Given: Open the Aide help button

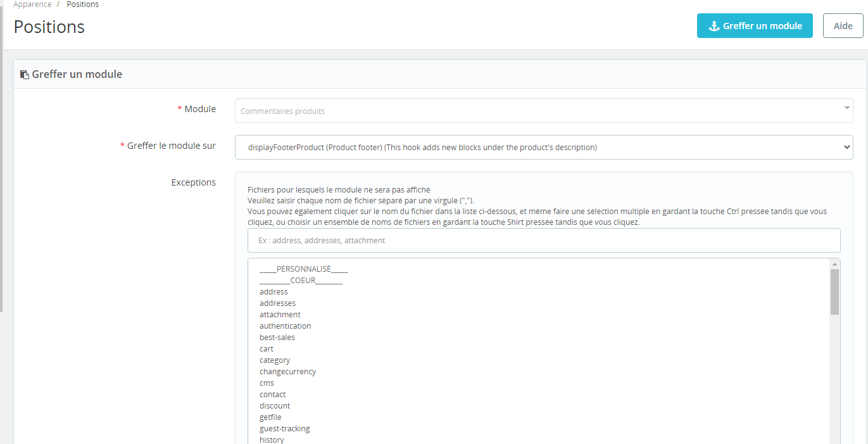Looking at the screenshot, I should (843, 26).
